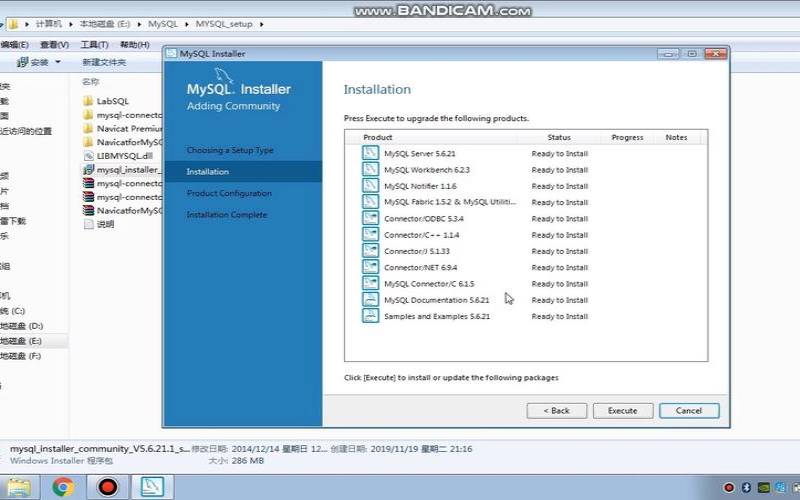Click the MySQL breadcrumb segment

(x=163, y=24)
